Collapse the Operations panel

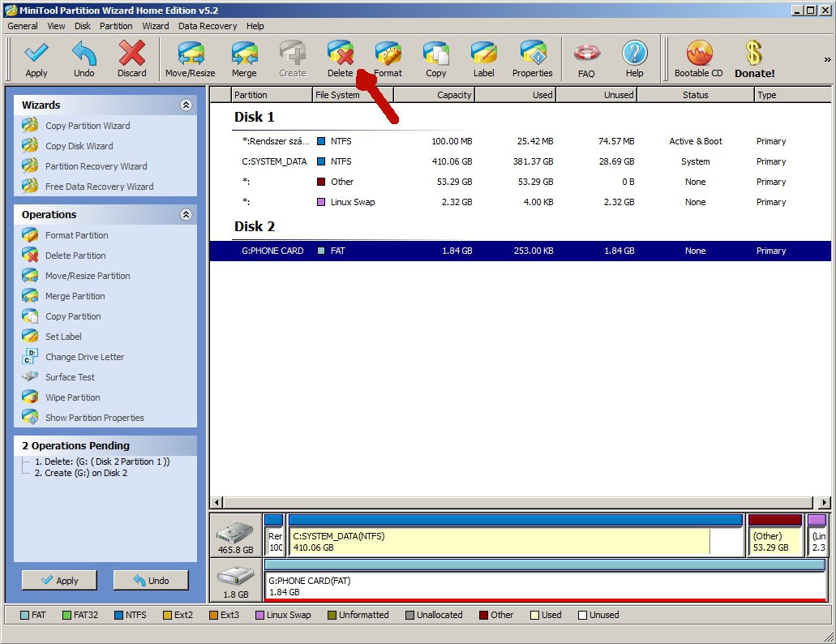point(186,214)
